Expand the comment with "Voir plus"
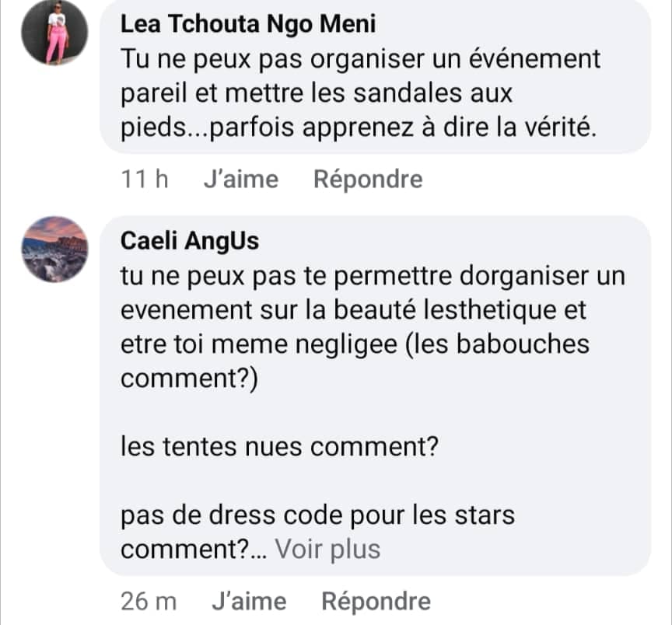Viewport: 672px width, 625px height. point(327,550)
